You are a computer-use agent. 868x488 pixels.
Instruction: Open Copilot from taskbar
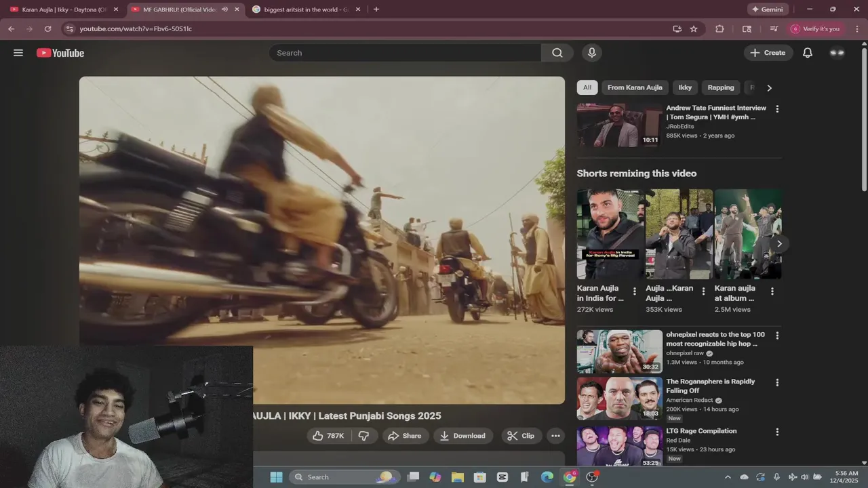tap(435, 477)
